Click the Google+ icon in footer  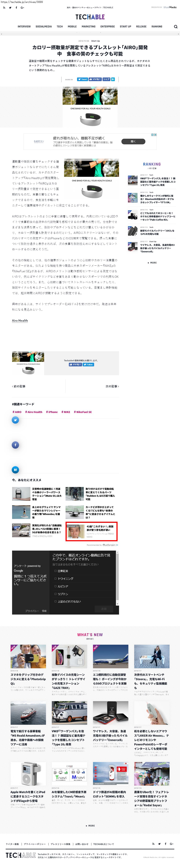pyautogui.click(x=172, y=844)
